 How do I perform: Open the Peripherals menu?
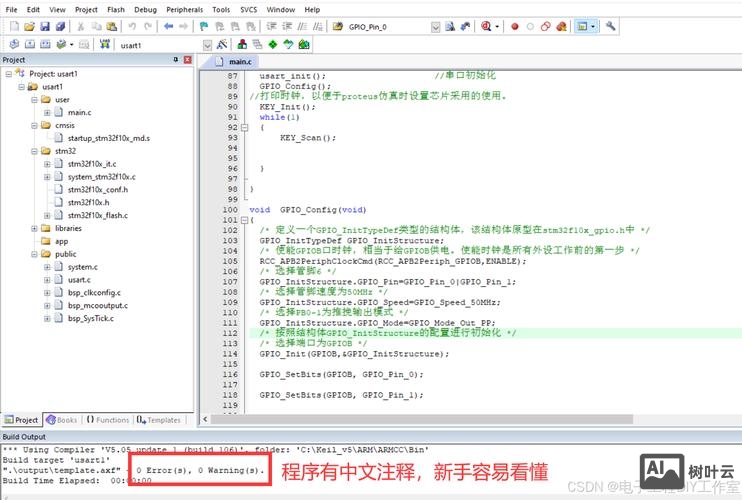(185, 9)
